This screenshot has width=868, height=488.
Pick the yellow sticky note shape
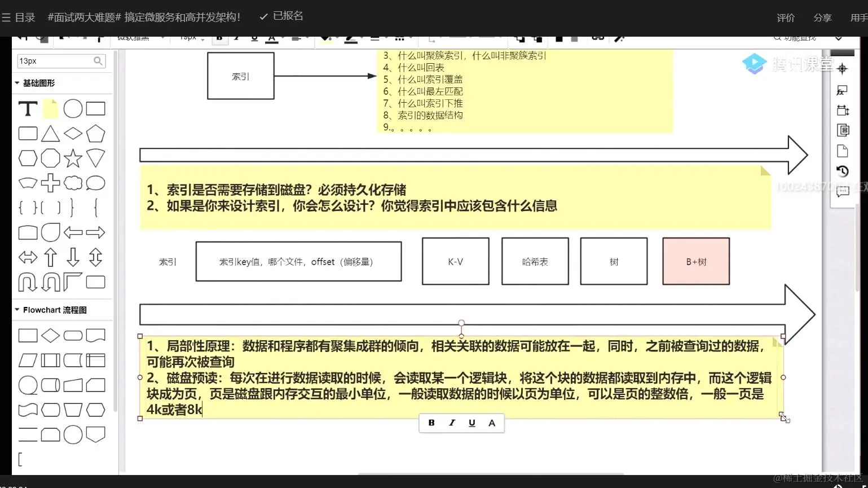tap(51, 108)
